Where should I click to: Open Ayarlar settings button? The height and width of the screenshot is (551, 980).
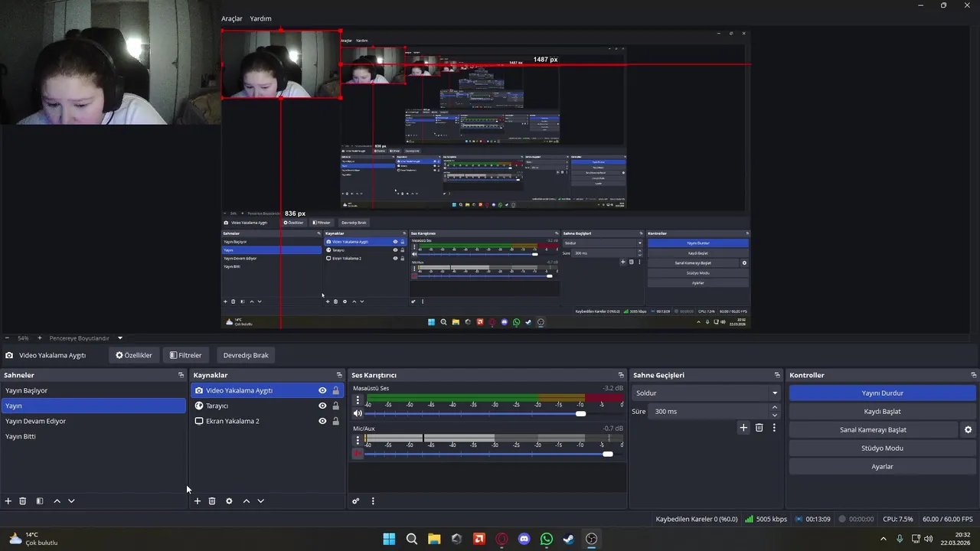tap(882, 467)
